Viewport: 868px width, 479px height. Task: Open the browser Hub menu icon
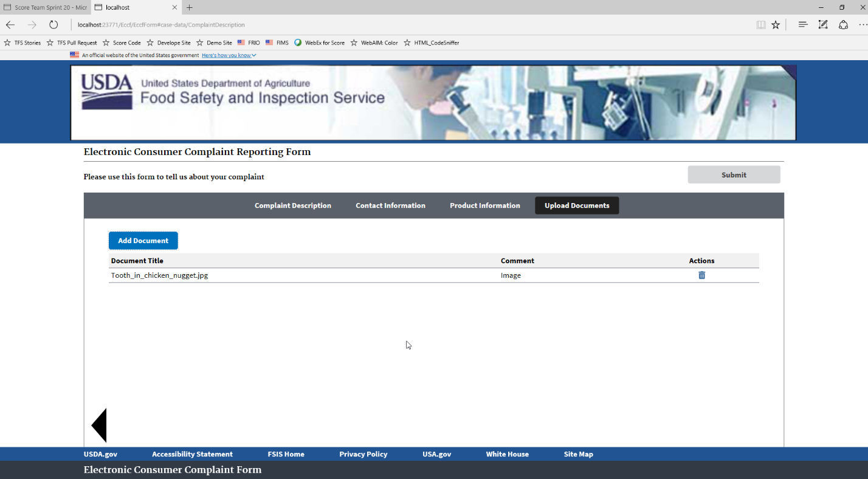(803, 25)
